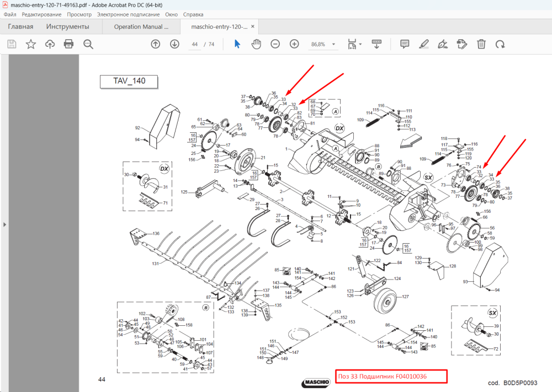Click the fit page width icon

pyautogui.click(x=352, y=44)
